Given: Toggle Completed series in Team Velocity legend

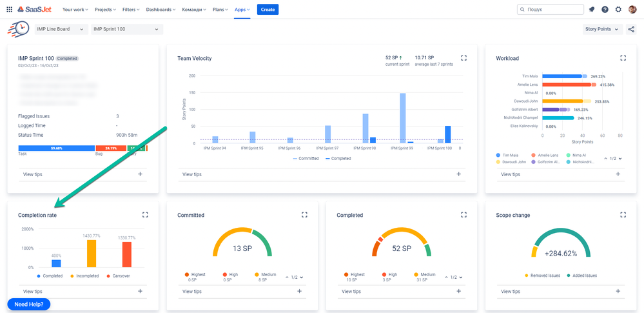Looking at the screenshot, I should tap(338, 158).
